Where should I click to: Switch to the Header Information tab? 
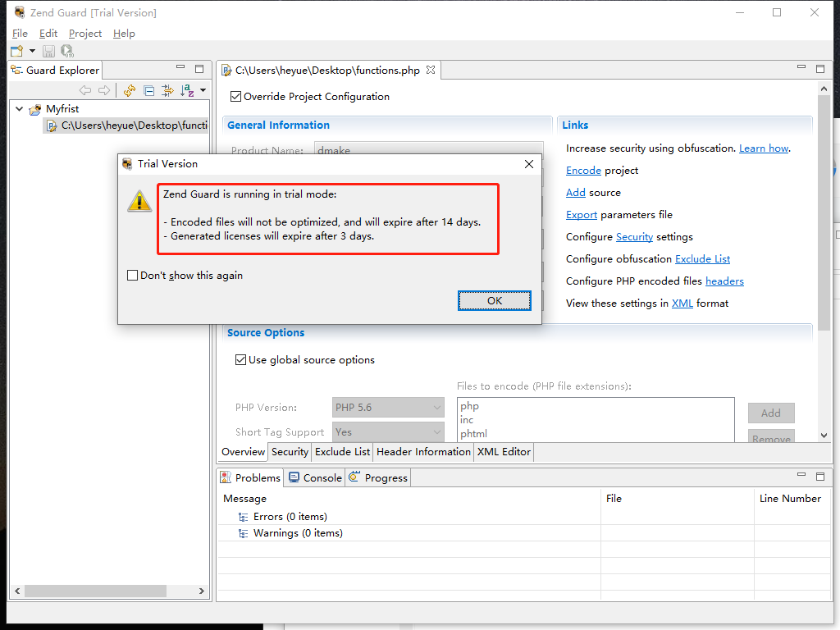click(x=423, y=452)
